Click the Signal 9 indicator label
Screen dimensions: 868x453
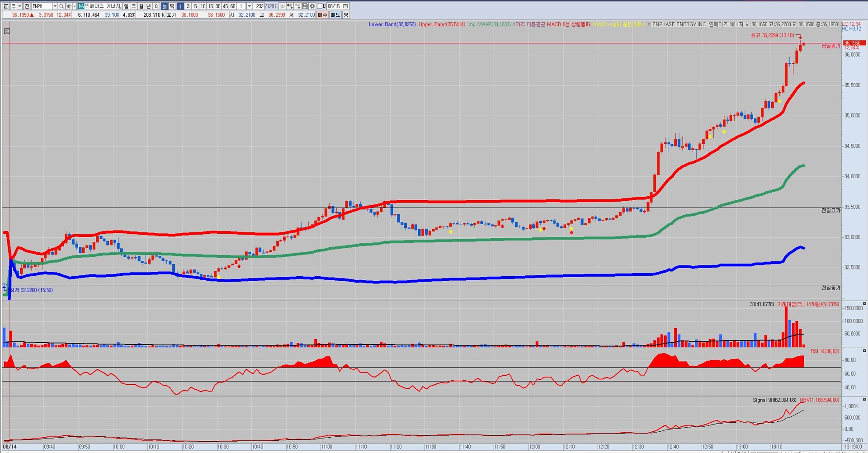click(774, 400)
